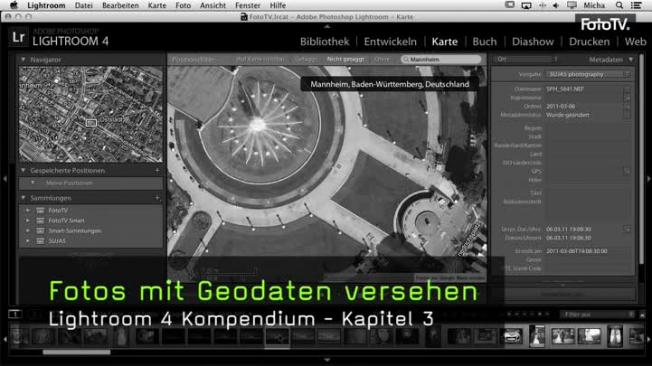Open the volume control in menu bar
The width and height of the screenshot is (652, 366).
pyautogui.click(x=556, y=5)
